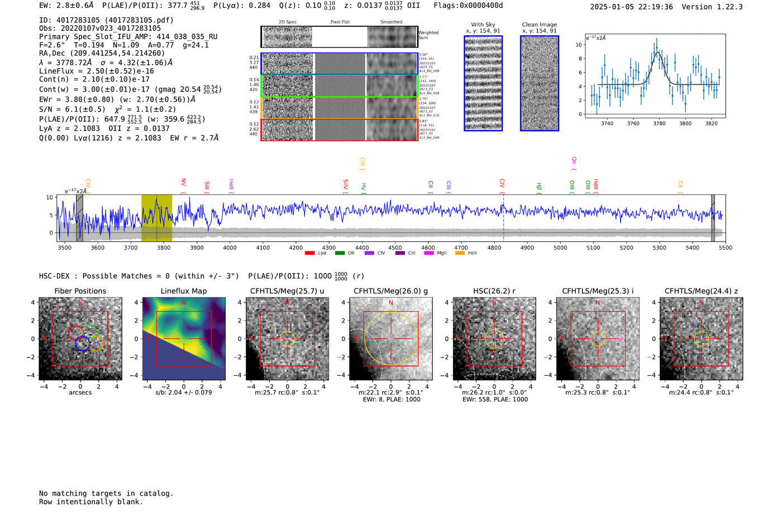The image size is (782, 532).
Task: Click the Primary Spec_Slot_IFU_AMP: 414_038_035_RU text
Action: coord(128,37)
